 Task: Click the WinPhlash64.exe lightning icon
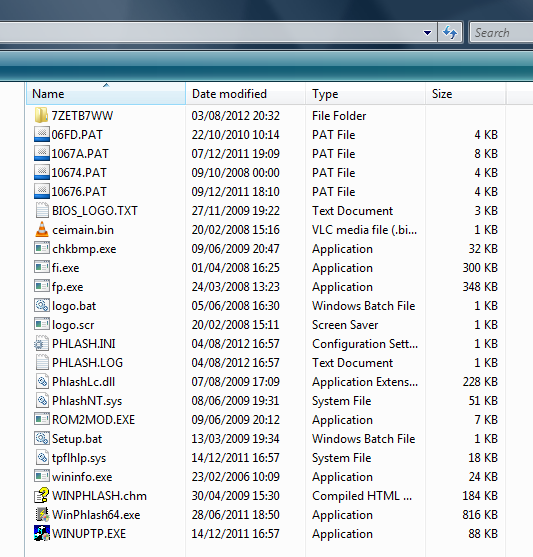[42, 514]
